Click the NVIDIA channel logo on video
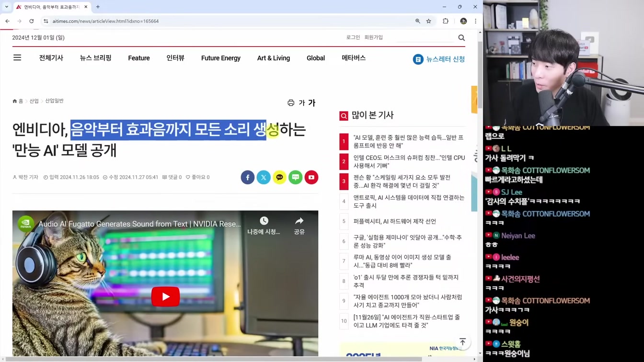 26,224
